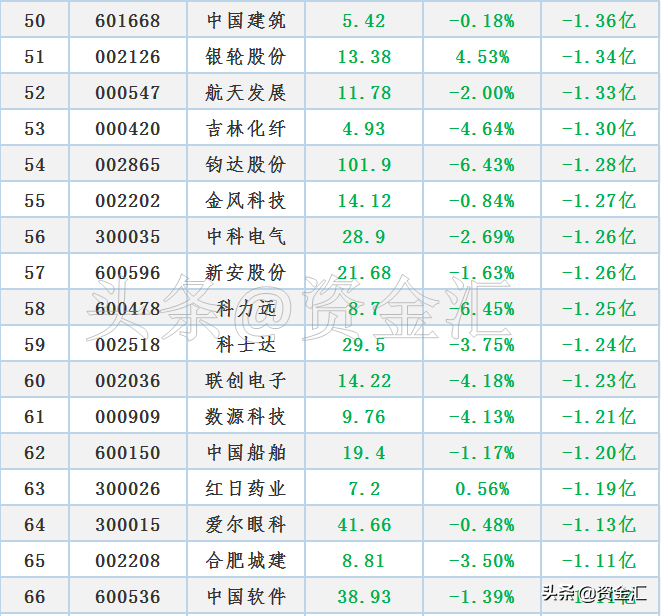The width and height of the screenshot is (661, 616).
Task: Click stock code 600596
Action: [x=128, y=273]
